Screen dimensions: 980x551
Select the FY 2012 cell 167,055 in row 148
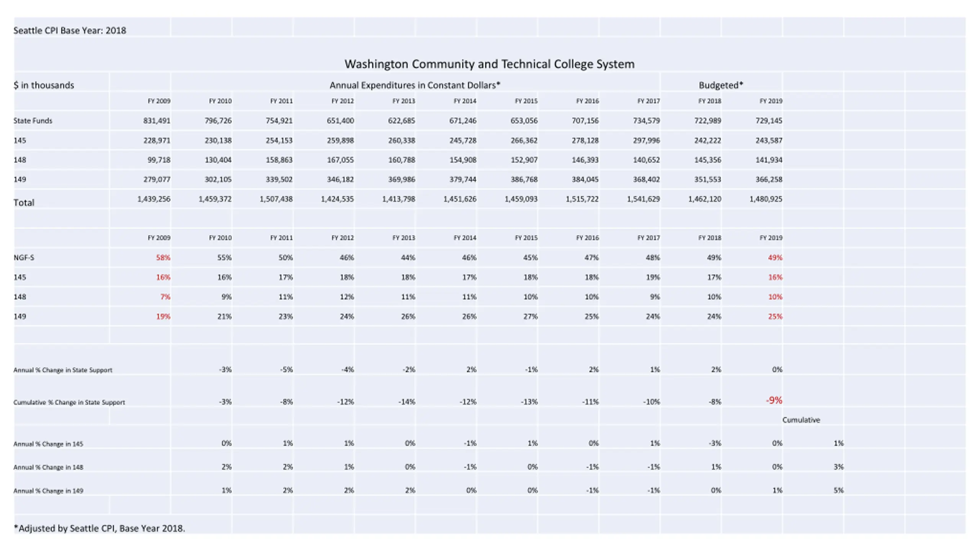[x=340, y=160]
